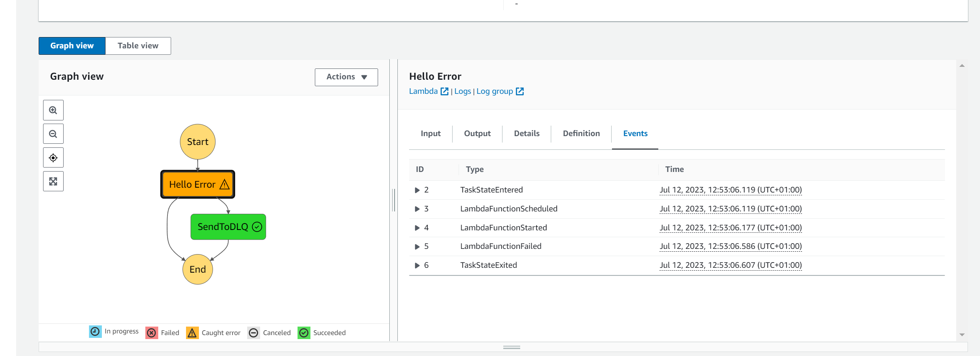The width and height of the screenshot is (980, 356).
Task: Click the bottom horizontal resize handle
Action: click(511, 347)
